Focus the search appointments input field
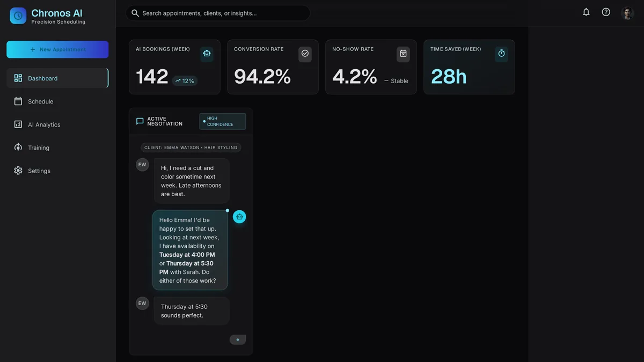The width and height of the screenshot is (644, 362). click(x=218, y=13)
